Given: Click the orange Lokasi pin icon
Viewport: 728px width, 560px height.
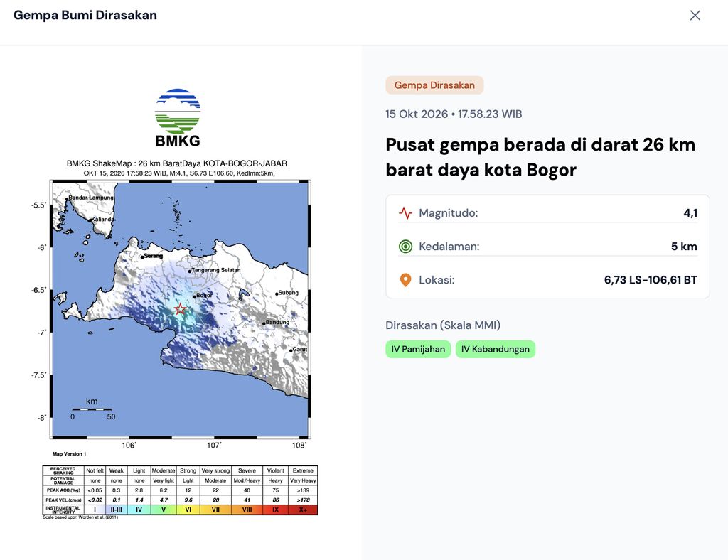Looking at the screenshot, I should (405, 280).
